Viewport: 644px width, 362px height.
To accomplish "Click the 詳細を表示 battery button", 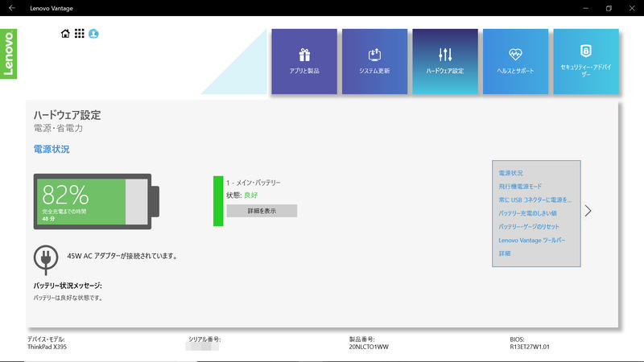I will (262, 211).
